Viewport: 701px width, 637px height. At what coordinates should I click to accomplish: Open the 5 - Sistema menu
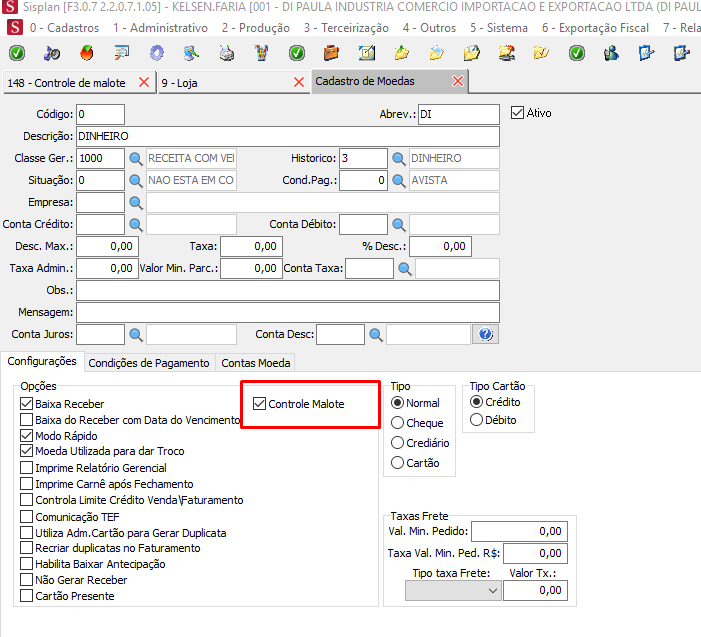(498, 28)
